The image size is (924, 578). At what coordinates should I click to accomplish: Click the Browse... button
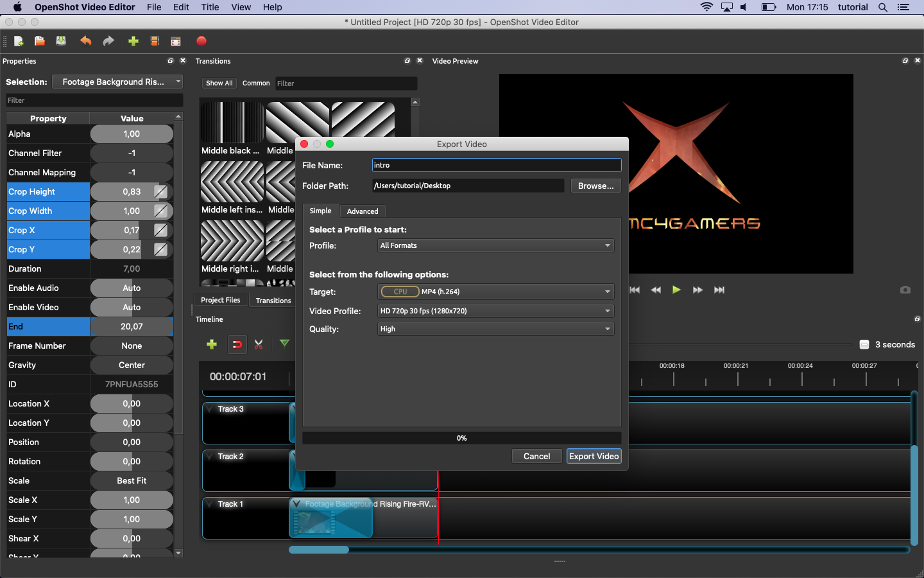(x=595, y=186)
